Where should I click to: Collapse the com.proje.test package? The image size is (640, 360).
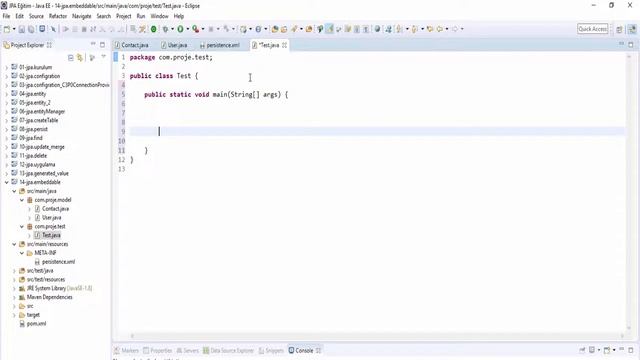pos(22,227)
